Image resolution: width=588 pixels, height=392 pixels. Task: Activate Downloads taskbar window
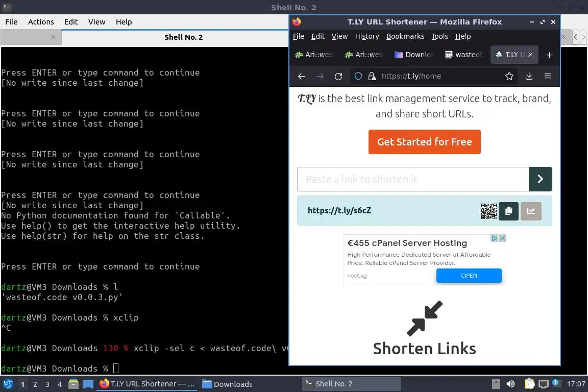pyautogui.click(x=227, y=384)
